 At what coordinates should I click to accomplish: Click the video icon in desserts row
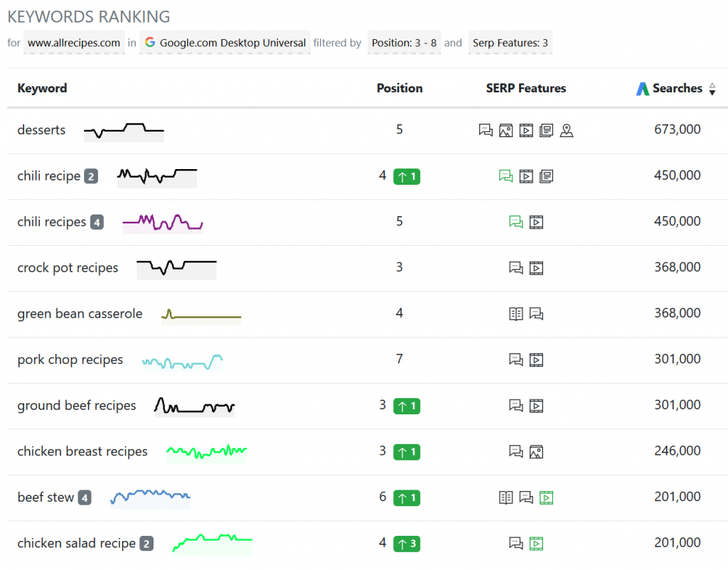(x=526, y=131)
